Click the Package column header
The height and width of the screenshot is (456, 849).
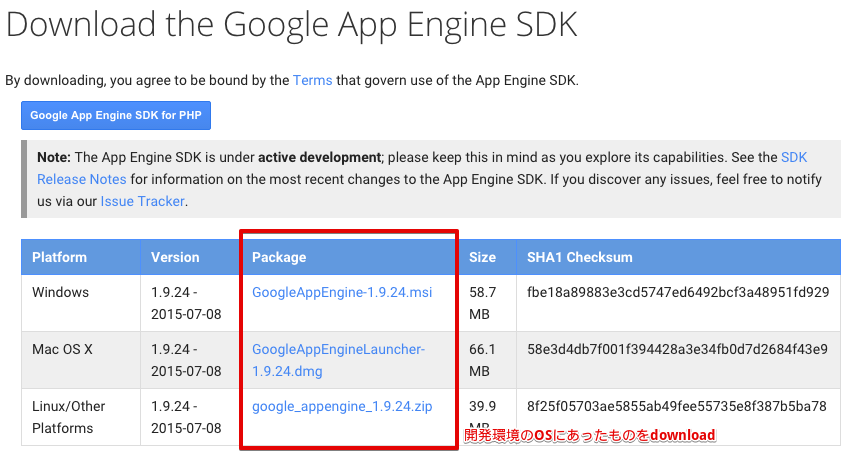point(349,257)
